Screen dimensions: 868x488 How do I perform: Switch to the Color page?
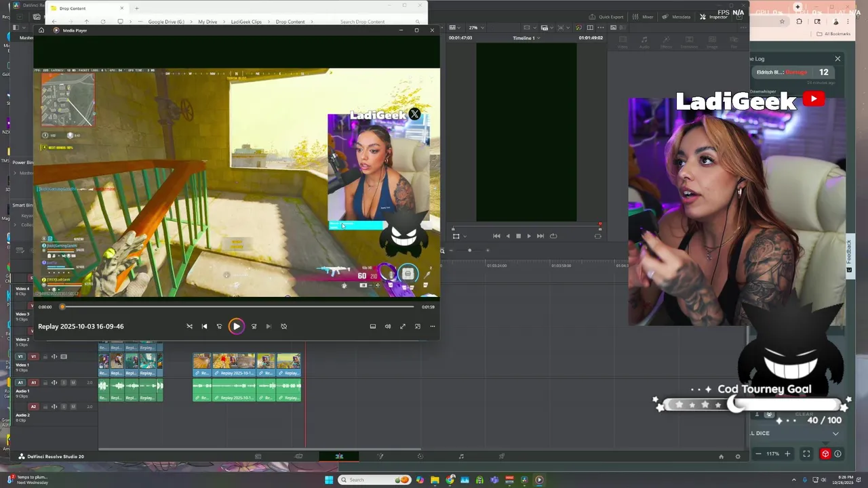click(420, 456)
